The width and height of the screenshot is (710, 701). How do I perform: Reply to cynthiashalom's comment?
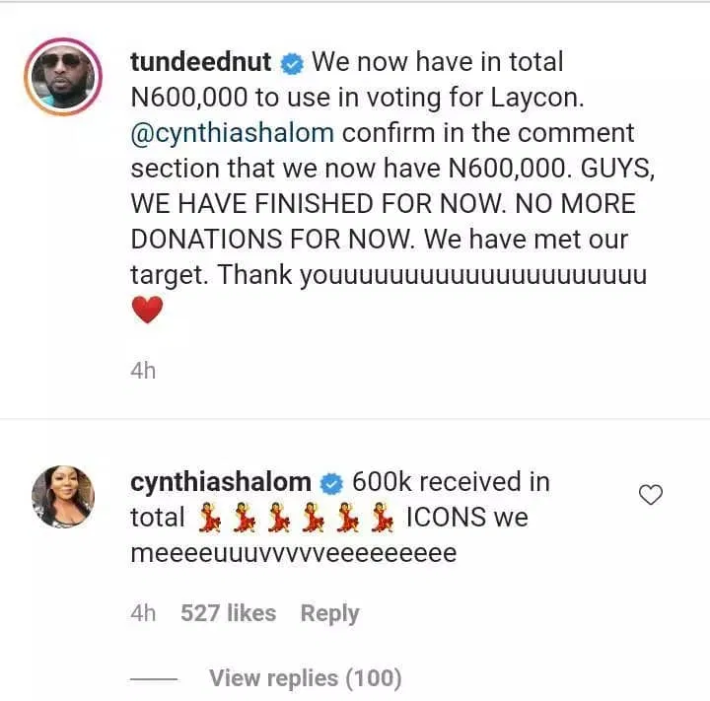329,613
